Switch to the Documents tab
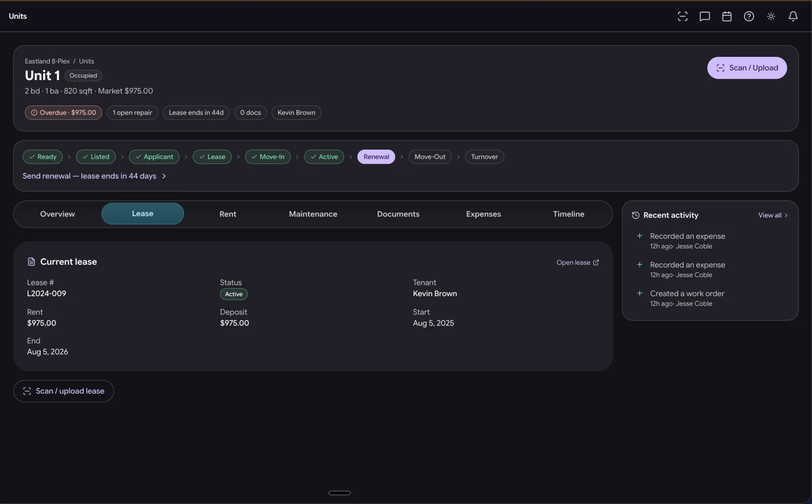Viewport: 812px width, 504px height. [398, 214]
